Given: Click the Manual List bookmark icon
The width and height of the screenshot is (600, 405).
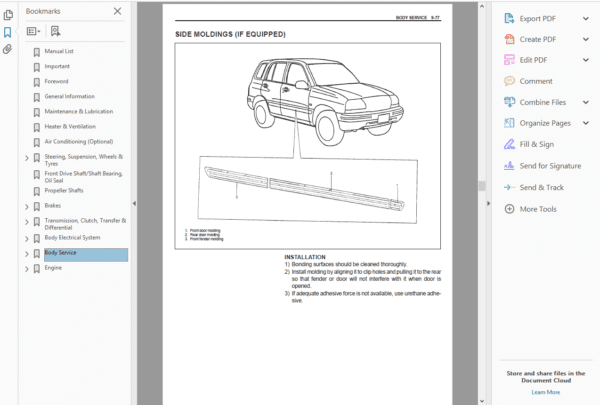Looking at the screenshot, I should coord(37,52).
